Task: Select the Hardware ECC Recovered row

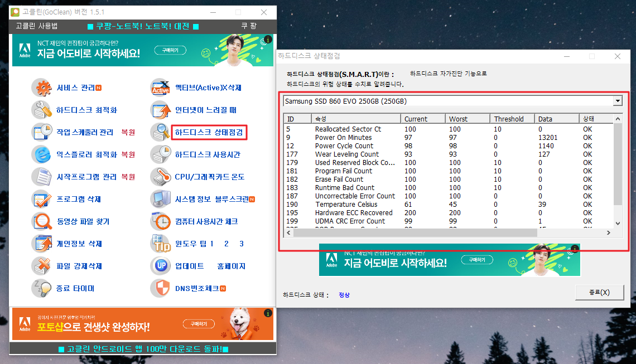Action: 449,213
